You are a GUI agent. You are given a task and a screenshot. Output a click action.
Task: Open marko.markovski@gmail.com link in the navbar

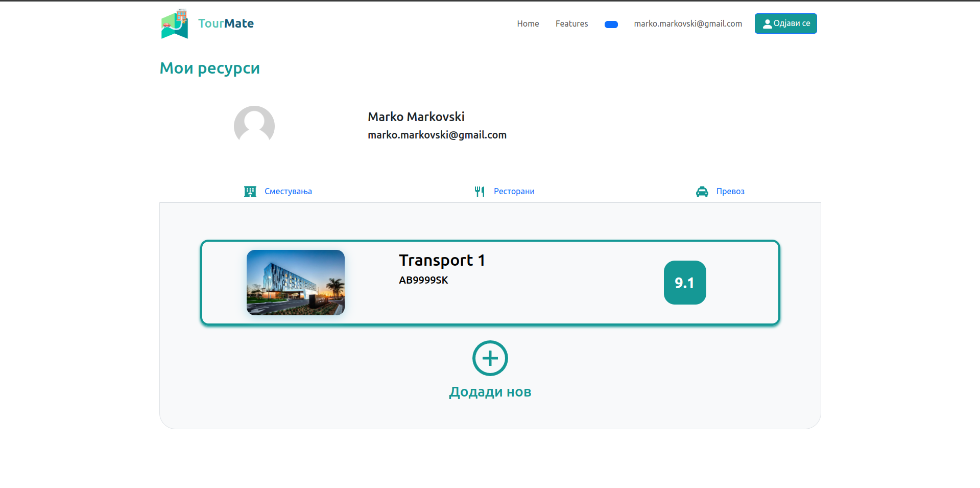687,24
